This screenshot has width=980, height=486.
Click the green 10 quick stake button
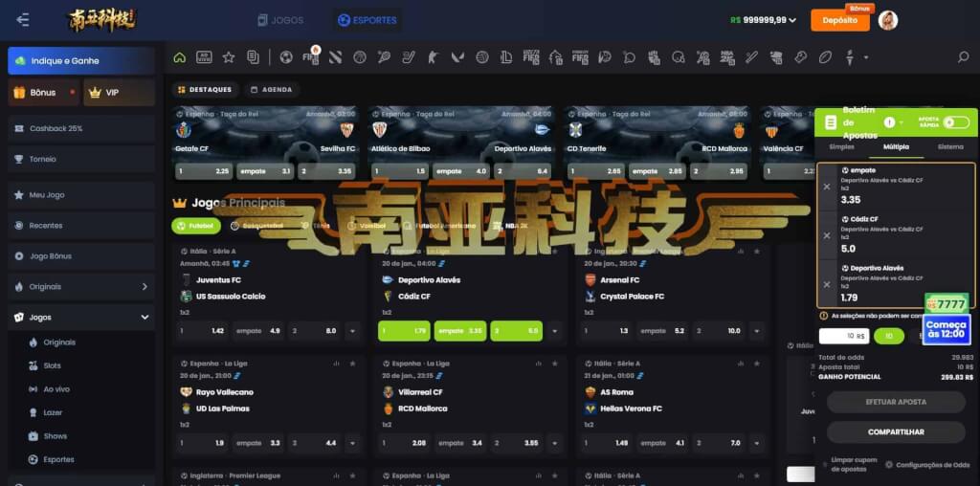(x=889, y=336)
